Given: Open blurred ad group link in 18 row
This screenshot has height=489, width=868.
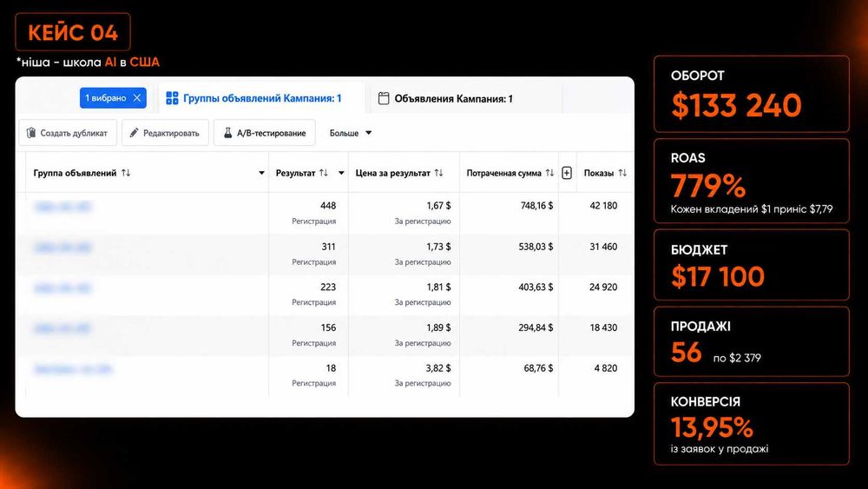Looking at the screenshot, I should coord(73,369).
